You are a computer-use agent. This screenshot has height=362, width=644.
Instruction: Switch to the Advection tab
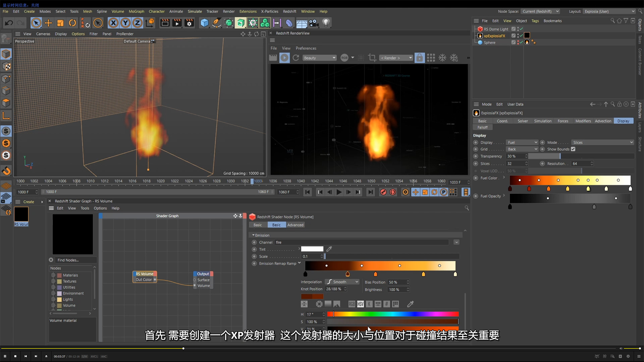point(603,121)
